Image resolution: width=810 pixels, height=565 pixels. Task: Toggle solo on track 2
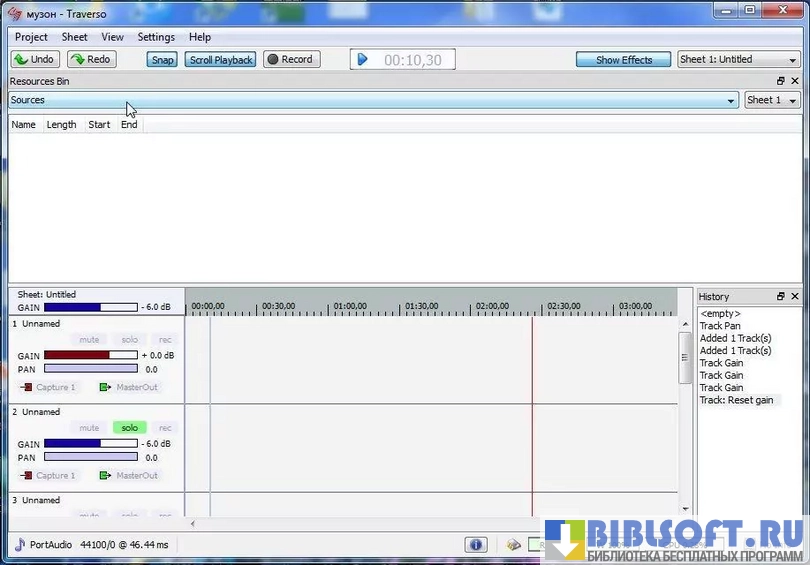pos(130,427)
